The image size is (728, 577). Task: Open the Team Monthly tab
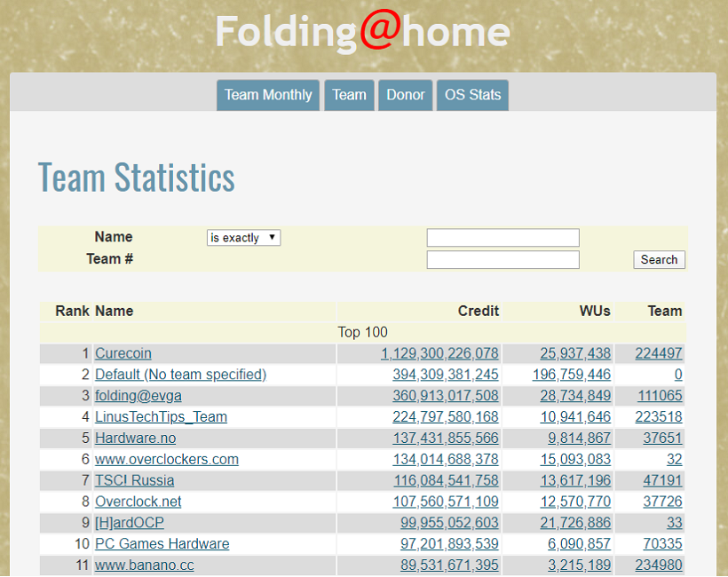click(x=268, y=95)
